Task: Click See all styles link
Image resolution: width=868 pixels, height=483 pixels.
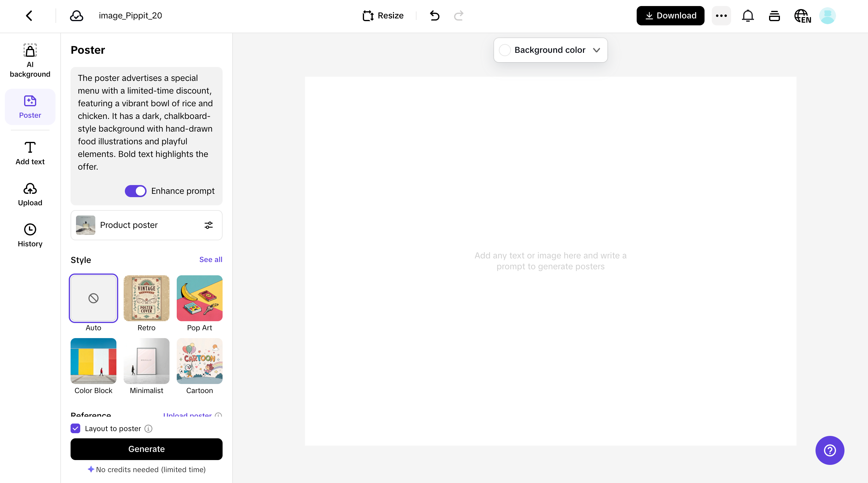Action: (211, 259)
